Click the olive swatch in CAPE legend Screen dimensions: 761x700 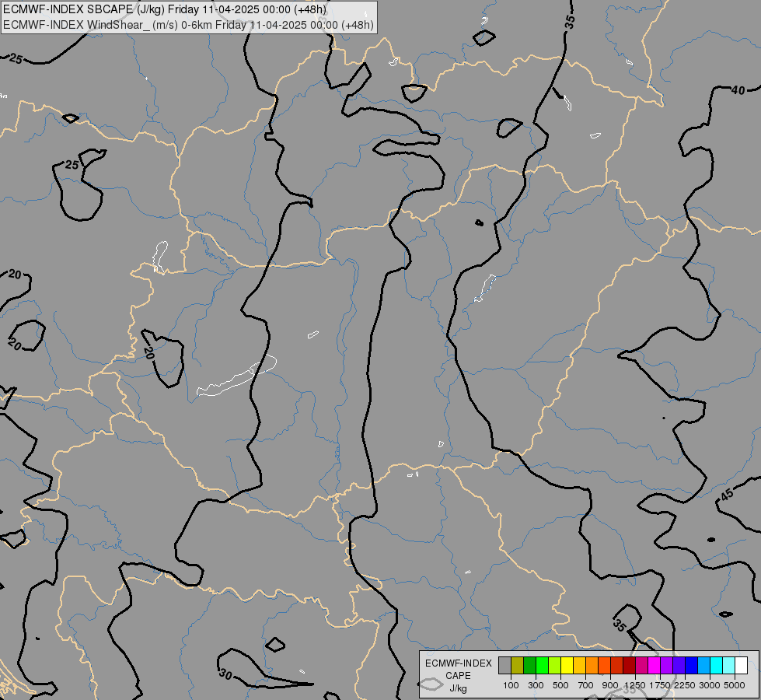[518, 666]
